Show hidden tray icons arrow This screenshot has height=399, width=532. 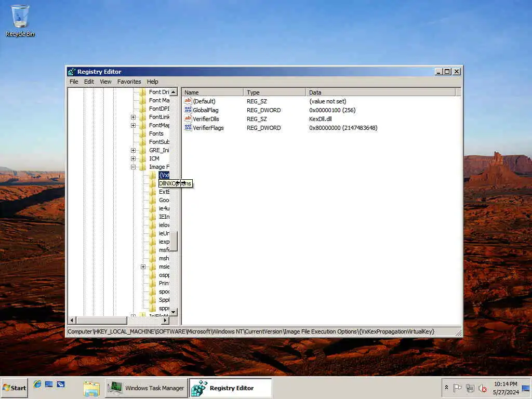446,388
